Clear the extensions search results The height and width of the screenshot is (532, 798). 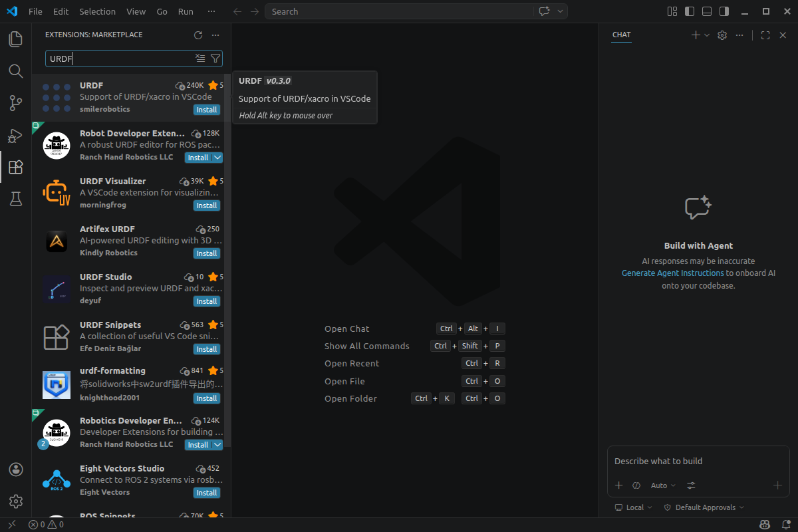click(200, 59)
